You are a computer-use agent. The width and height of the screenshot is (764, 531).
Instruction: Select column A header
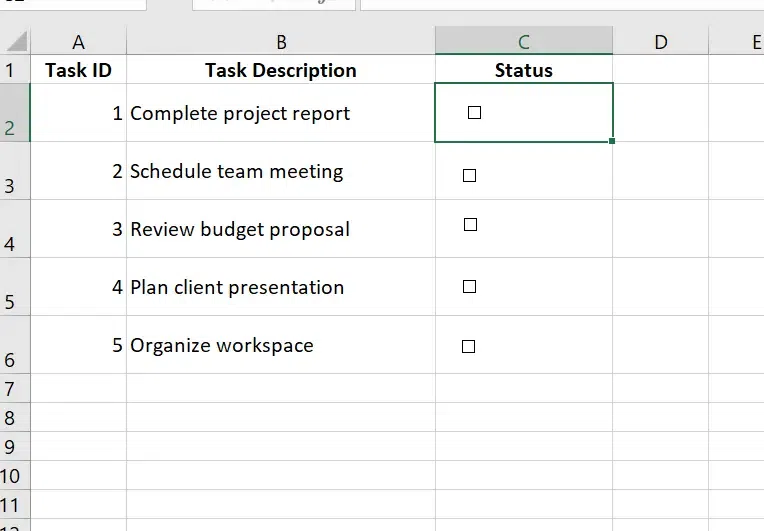pos(78,42)
